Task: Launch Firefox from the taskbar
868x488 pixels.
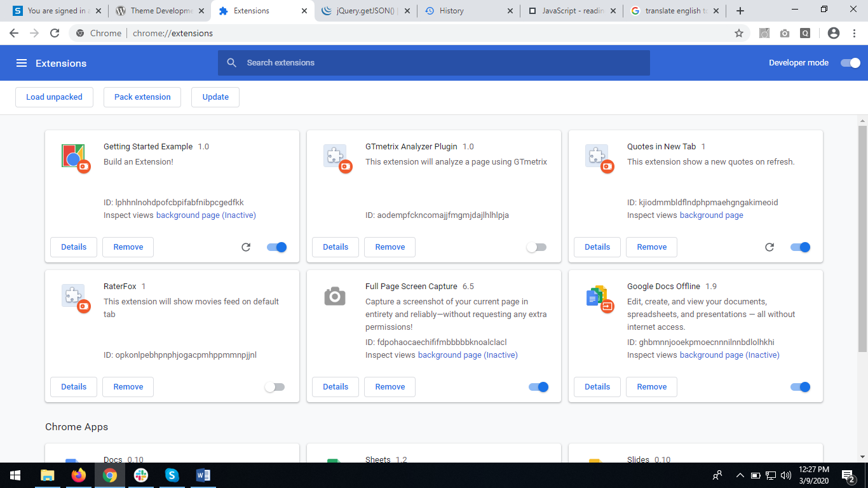Action: [x=79, y=475]
